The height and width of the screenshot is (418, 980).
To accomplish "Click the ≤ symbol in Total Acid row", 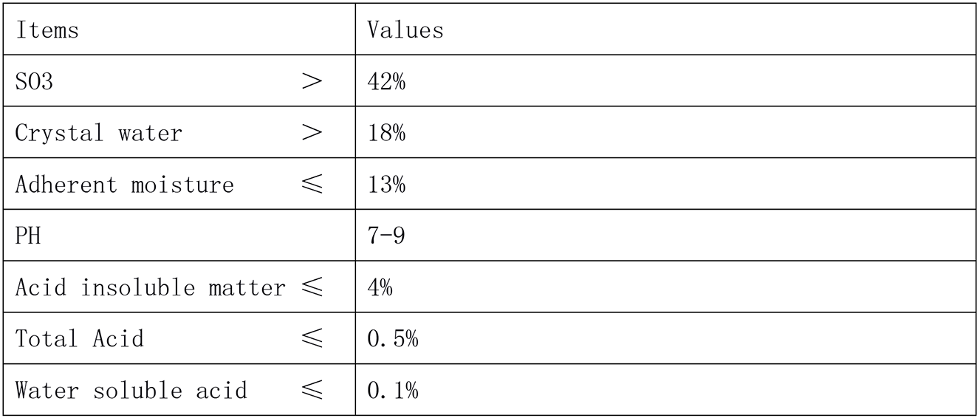I will [312, 339].
